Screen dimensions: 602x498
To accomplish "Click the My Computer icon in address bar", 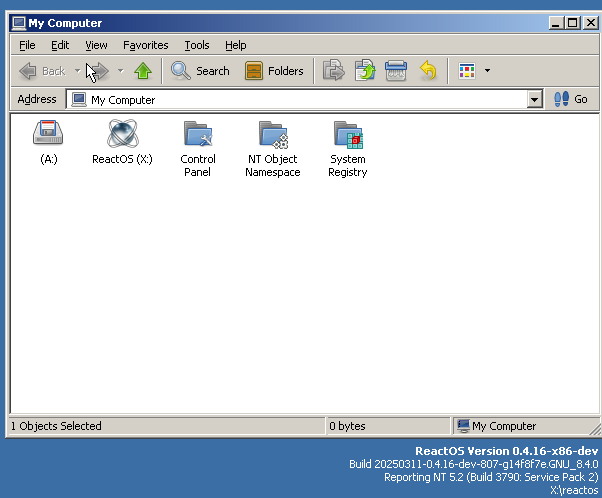I will click(x=79, y=99).
